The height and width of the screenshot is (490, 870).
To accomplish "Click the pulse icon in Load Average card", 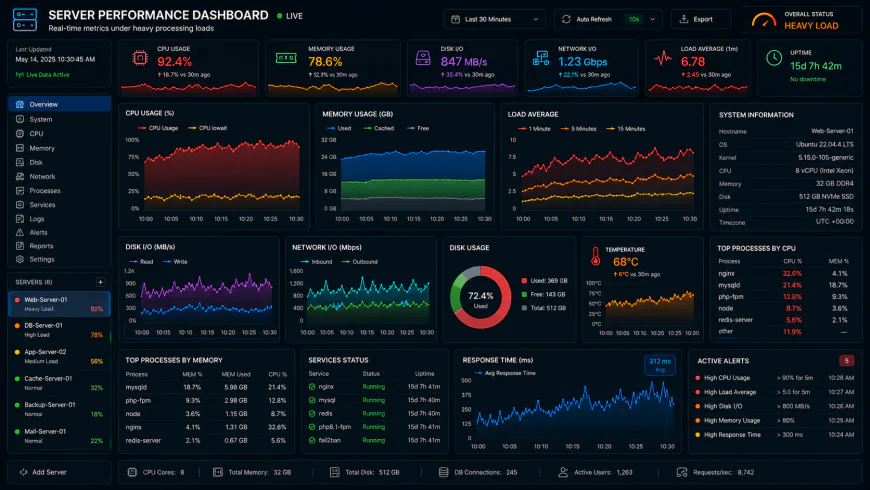I will click(x=662, y=58).
